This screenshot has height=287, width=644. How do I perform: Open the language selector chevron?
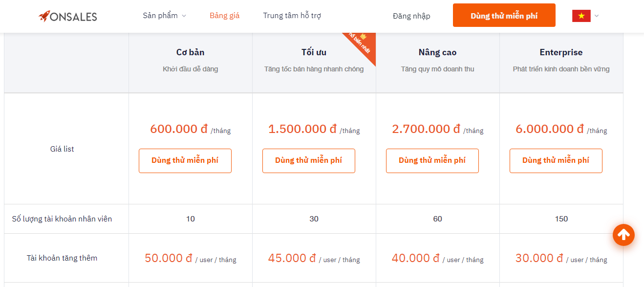[597, 16]
